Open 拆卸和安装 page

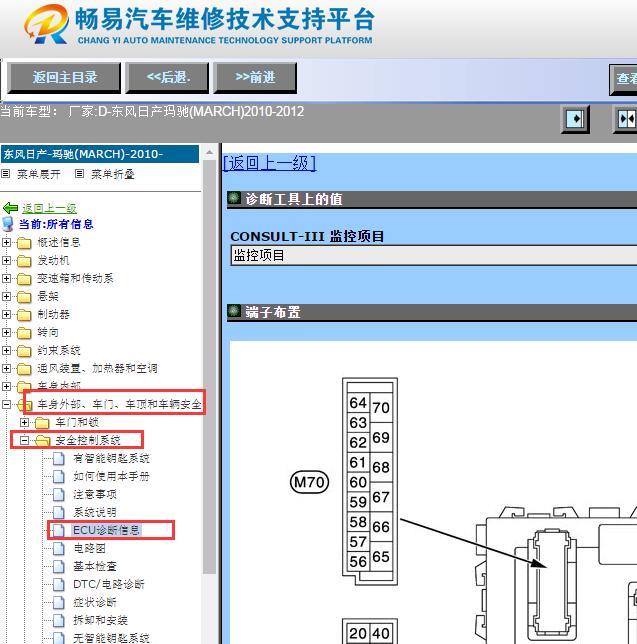tap(100, 620)
